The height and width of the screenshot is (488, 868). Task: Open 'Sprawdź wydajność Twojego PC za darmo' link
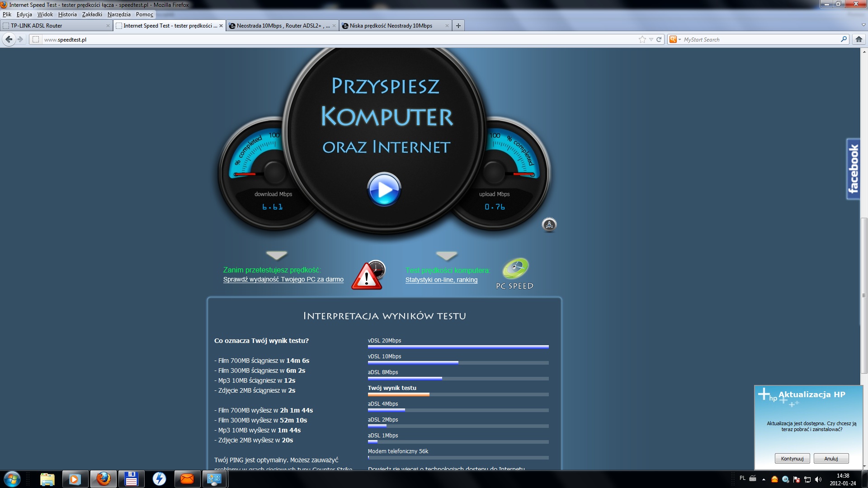point(283,279)
